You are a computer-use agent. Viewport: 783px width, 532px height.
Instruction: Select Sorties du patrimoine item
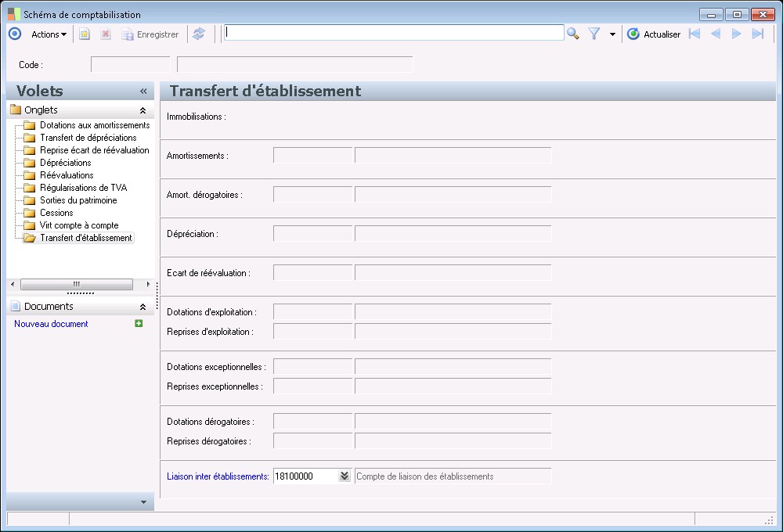(x=78, y=200)
